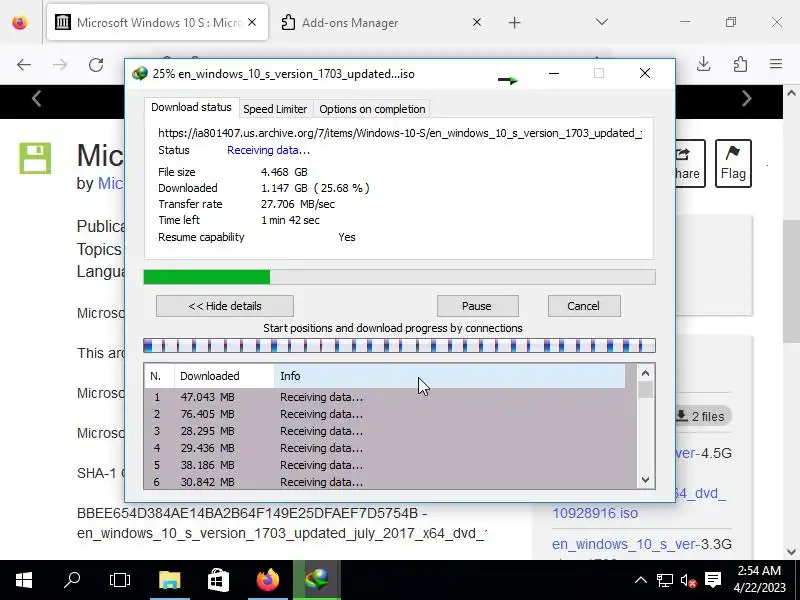
Task: Select Microsoft Windows 10 S browser tab
Action: (157, 22)
